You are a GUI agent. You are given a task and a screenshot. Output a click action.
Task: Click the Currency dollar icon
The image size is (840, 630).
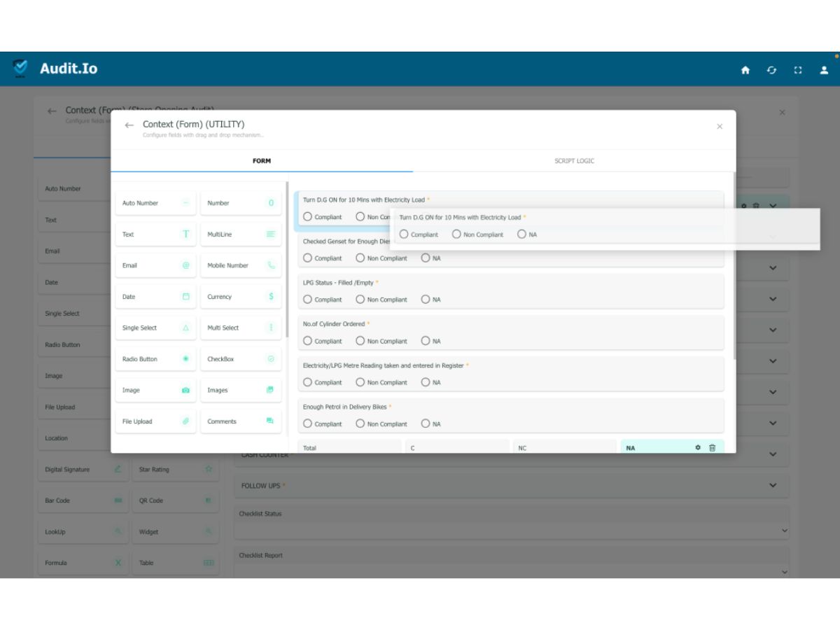tap(271, 296)
